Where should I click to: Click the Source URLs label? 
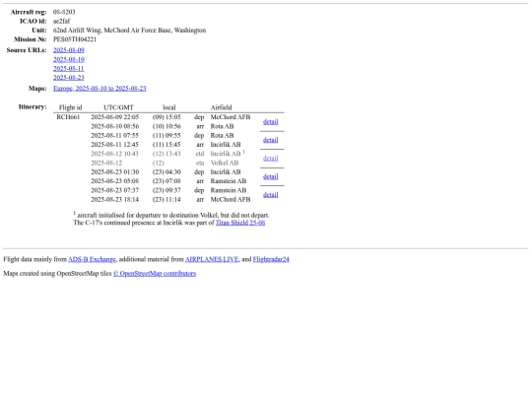27,50
